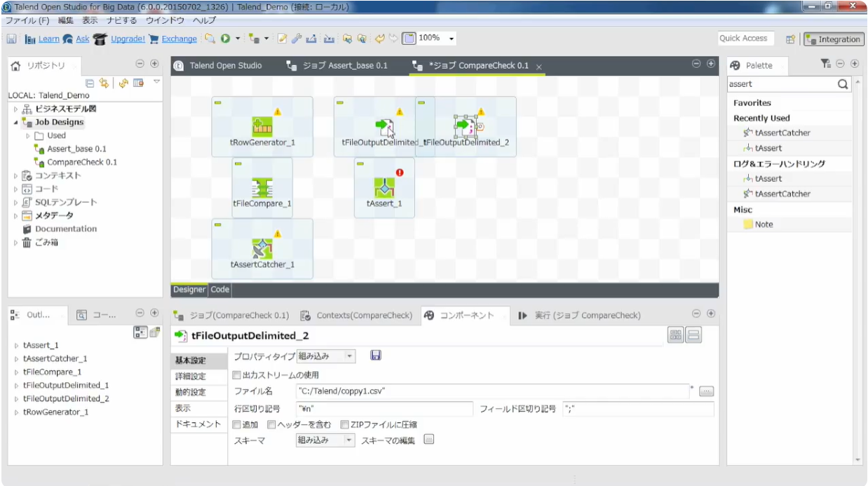Image resolution: width=868 pixels, height=486 pixels.
Task: Switch to the Code tab below the canvas
Action: coord(219,289)
